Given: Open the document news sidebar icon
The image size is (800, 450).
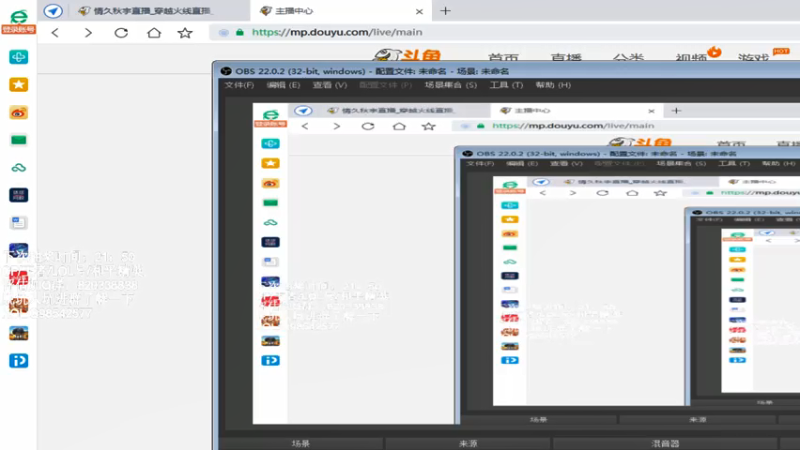Looking at the screenshot, I should coord(18,222).
